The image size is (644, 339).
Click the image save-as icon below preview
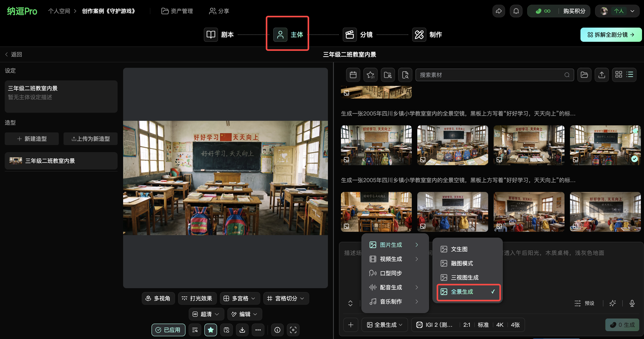[x=227, y=330]
